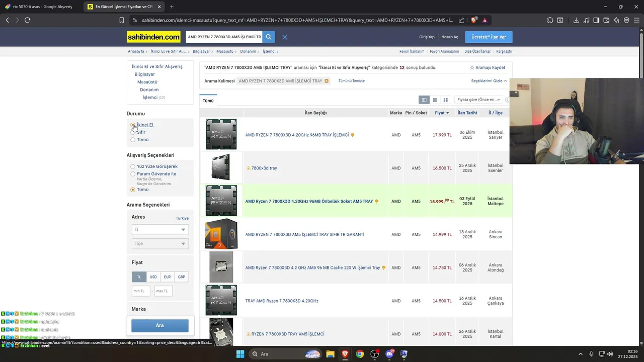This screenshot has width=644, height=362.
Task: Click the min TL price field
Action: (x=141, y=291)
